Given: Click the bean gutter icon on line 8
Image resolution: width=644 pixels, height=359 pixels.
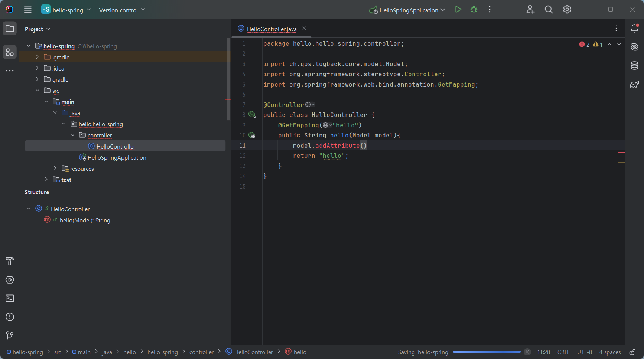Looking at the screenshot, I should [252, 115].
